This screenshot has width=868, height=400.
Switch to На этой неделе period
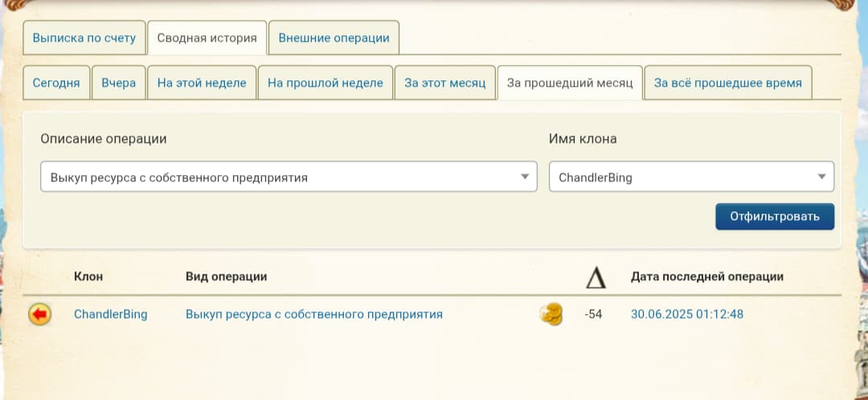point(202,83)
